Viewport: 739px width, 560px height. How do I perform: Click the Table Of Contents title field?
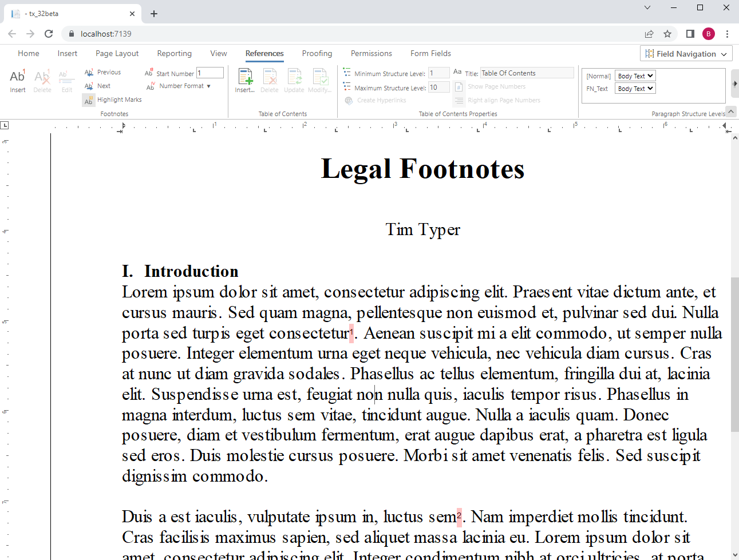527,73
